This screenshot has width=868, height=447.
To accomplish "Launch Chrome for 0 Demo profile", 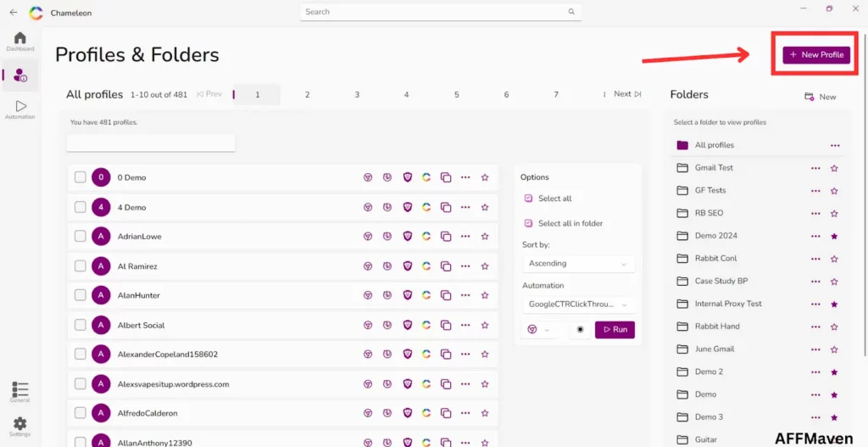I will (x=368, y=177).
